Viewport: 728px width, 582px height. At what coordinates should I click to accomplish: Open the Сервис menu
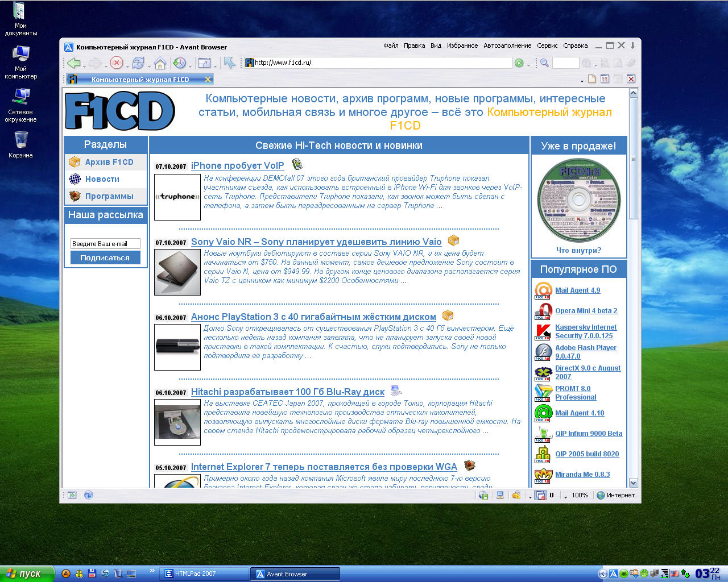coord(547,45)
